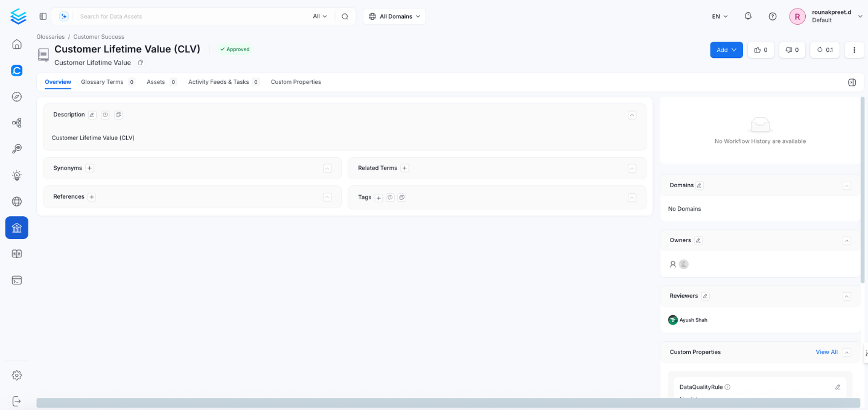The height and width of the screenshot is (410, 868).
Task: Collapse the Owners panel
Action: (x=847, y=240)
